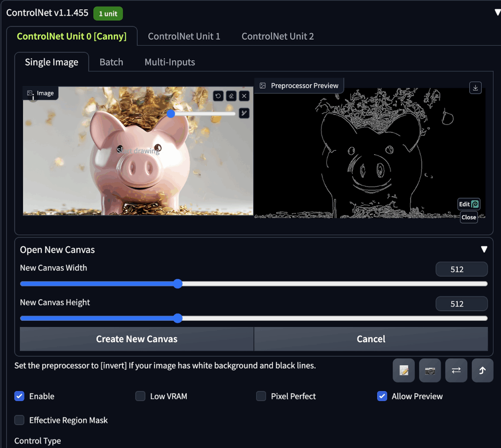Select the brush tool icon on the canvas
This screenshot has height=448, width=501.
click(244, 114)
